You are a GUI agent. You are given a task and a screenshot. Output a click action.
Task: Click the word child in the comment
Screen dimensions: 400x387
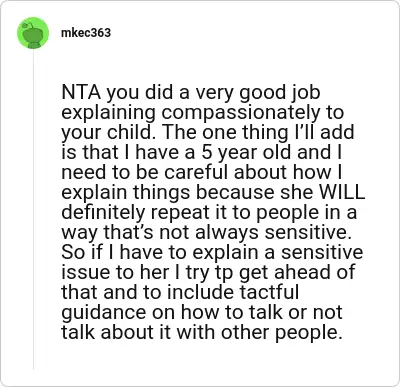pos(129,132)
